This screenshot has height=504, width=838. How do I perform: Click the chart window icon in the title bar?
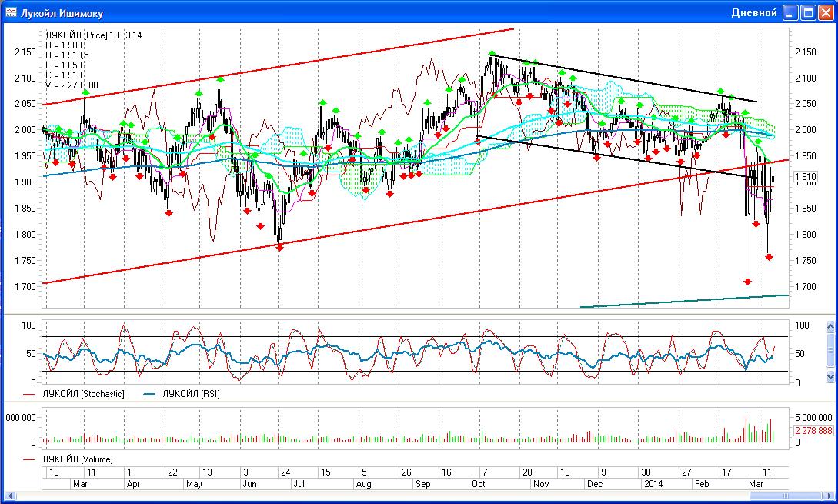point(10,12)
